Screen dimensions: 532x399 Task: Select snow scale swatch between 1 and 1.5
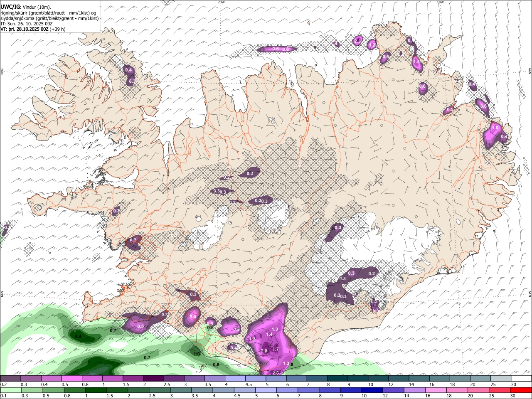click(x=113, y=378)
